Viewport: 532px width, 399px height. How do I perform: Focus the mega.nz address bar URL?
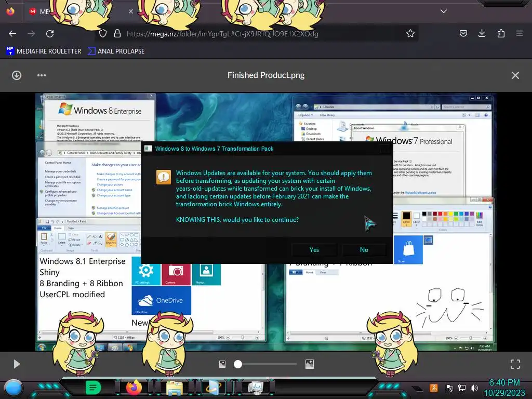[222, 34]
